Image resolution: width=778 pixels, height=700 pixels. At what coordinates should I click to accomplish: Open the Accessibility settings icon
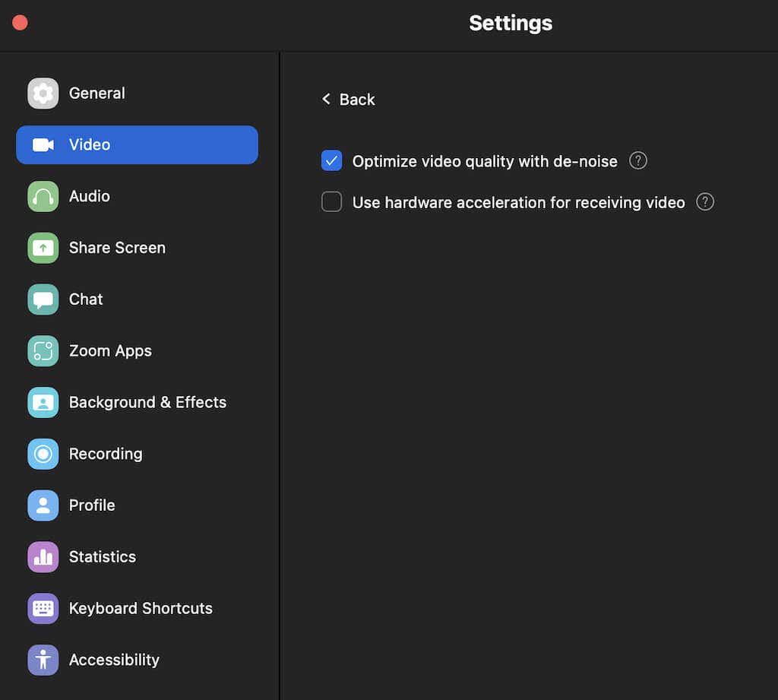click(43, 660)
